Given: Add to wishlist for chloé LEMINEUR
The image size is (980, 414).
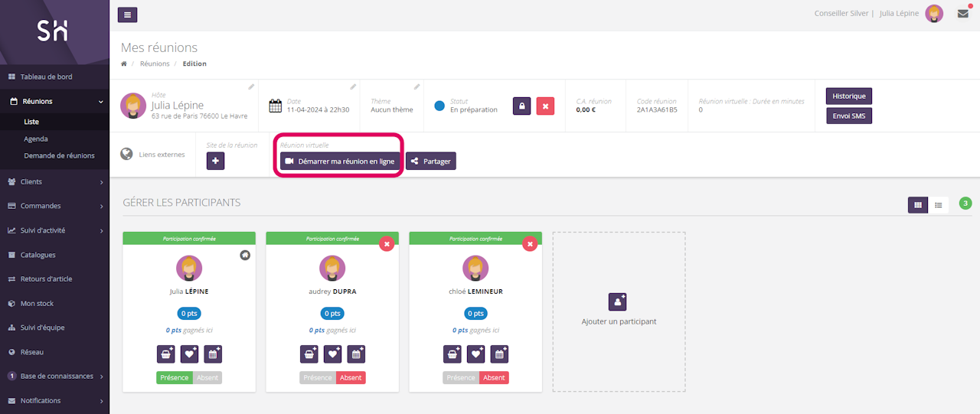Looking at the screenshot, I should [476, 354].
